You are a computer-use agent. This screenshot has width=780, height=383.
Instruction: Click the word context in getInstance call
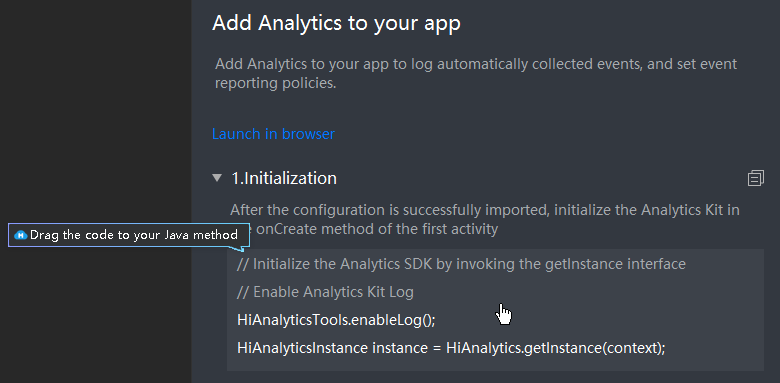point(631,348)
